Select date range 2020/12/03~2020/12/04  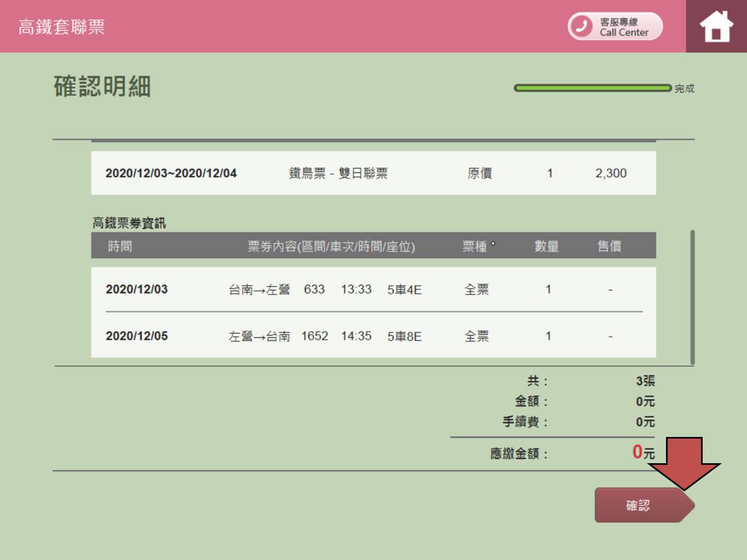171,173
